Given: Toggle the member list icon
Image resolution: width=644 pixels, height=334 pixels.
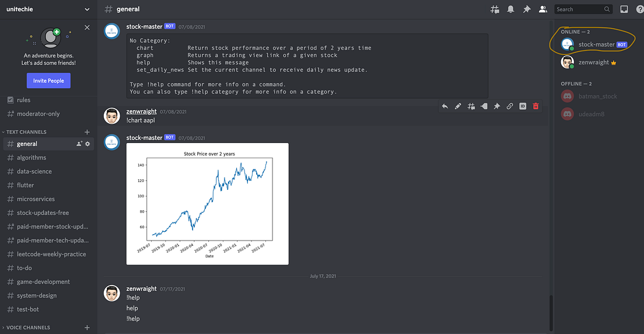Looking at the screenshot, I should pos(542,9).
